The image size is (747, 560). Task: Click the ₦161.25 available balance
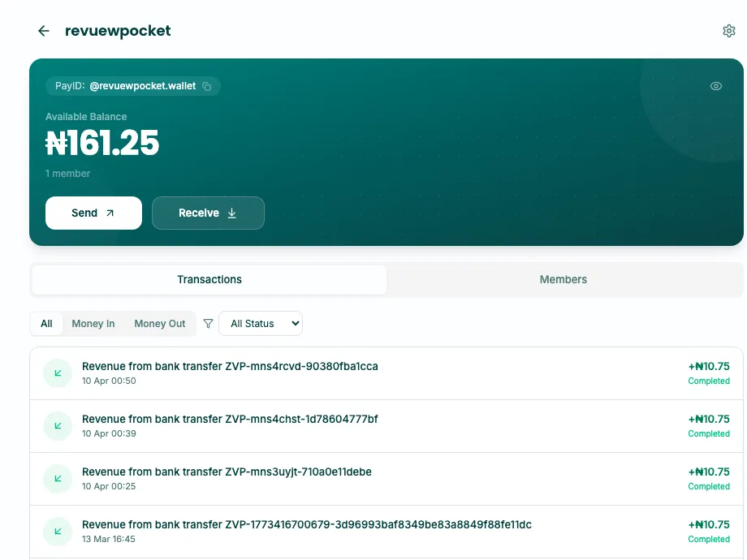click(102, 143)
